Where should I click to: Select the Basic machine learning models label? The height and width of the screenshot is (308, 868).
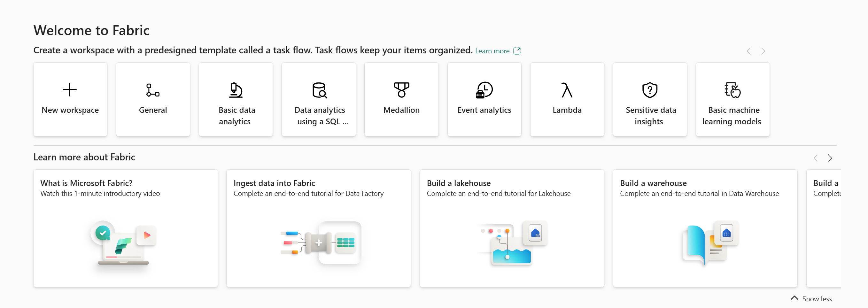point(732,116)
